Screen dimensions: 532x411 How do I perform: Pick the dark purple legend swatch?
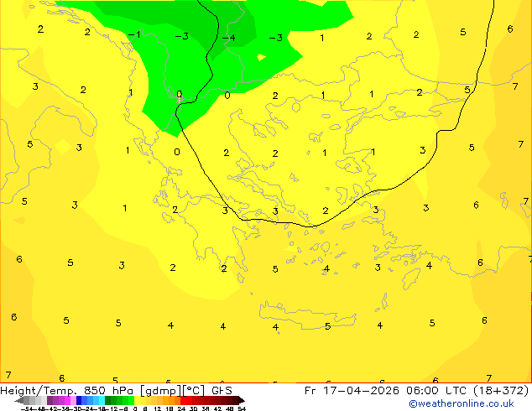[x=50, y=400]
